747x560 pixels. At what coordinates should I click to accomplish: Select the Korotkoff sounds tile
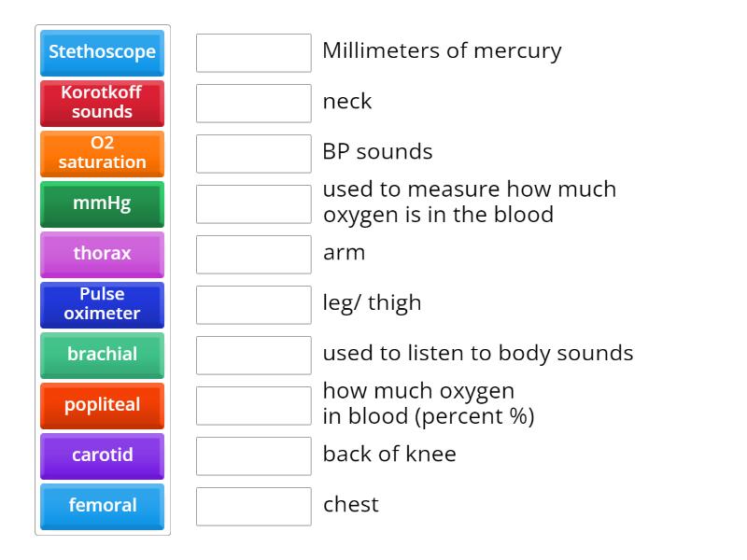(x=102, y=103)
